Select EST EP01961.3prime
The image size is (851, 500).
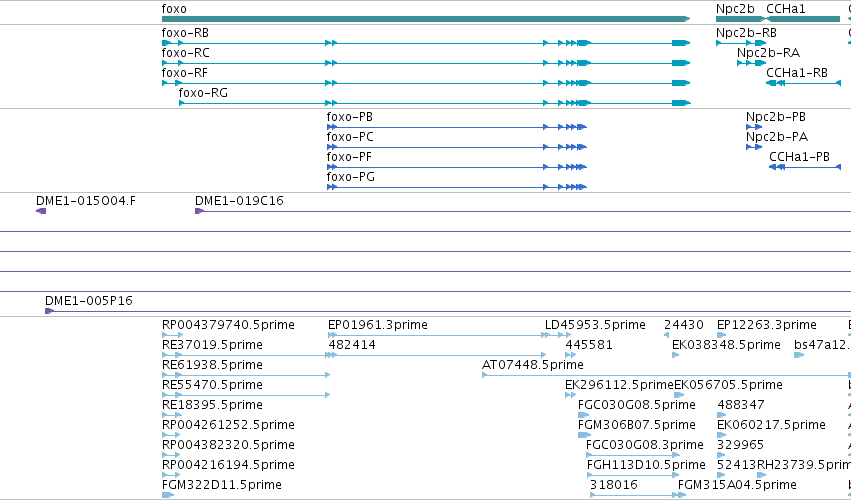[378, 325]
